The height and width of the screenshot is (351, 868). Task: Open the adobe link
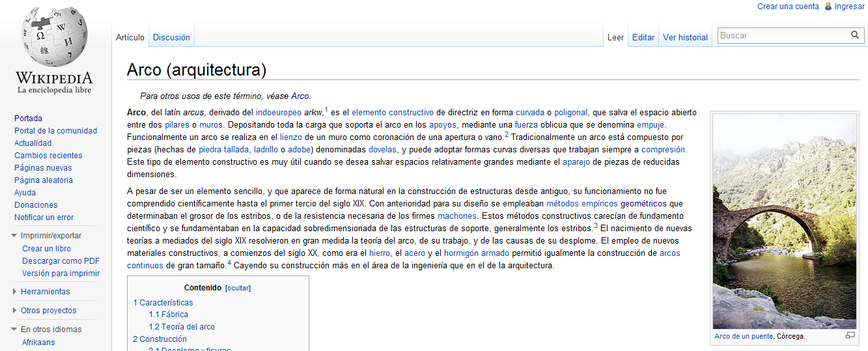coord(300,150)
